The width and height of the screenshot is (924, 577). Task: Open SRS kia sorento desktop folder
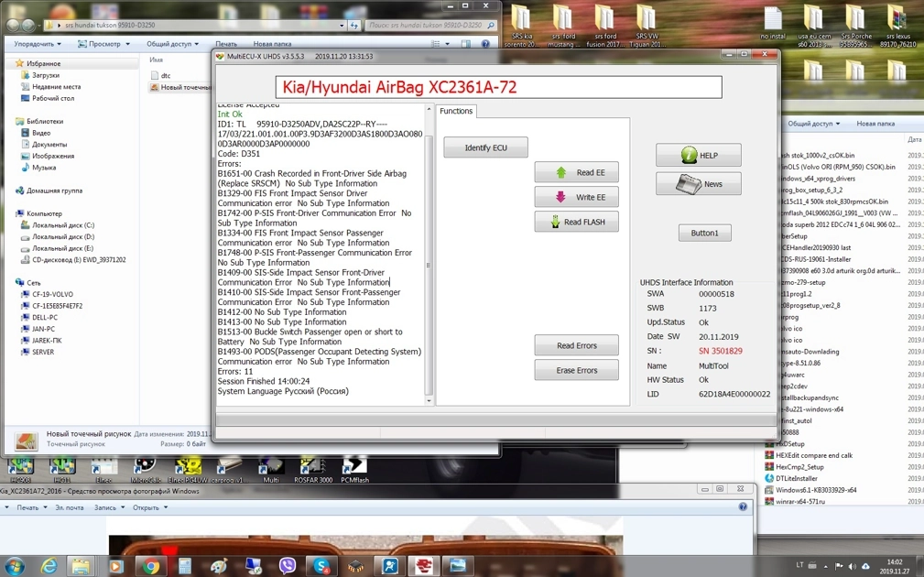(521, 26)
